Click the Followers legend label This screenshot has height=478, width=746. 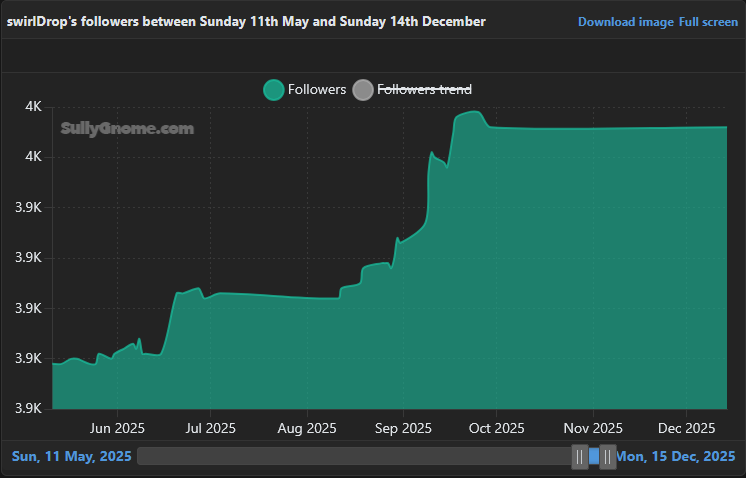317,89
